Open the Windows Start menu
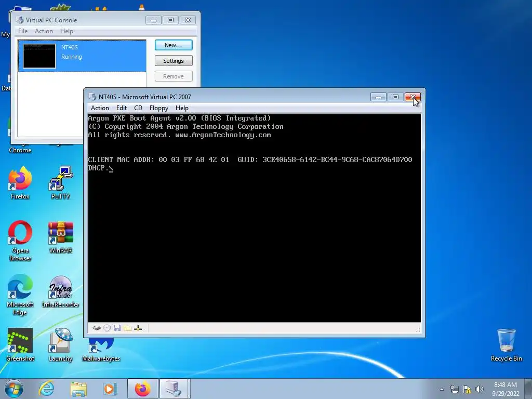532x399 pixels. pyautogui.click(x=14, y=389)
